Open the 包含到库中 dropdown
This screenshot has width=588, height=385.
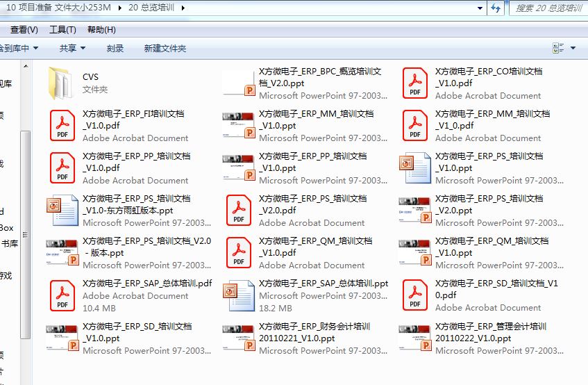click(x=19, y=48)
